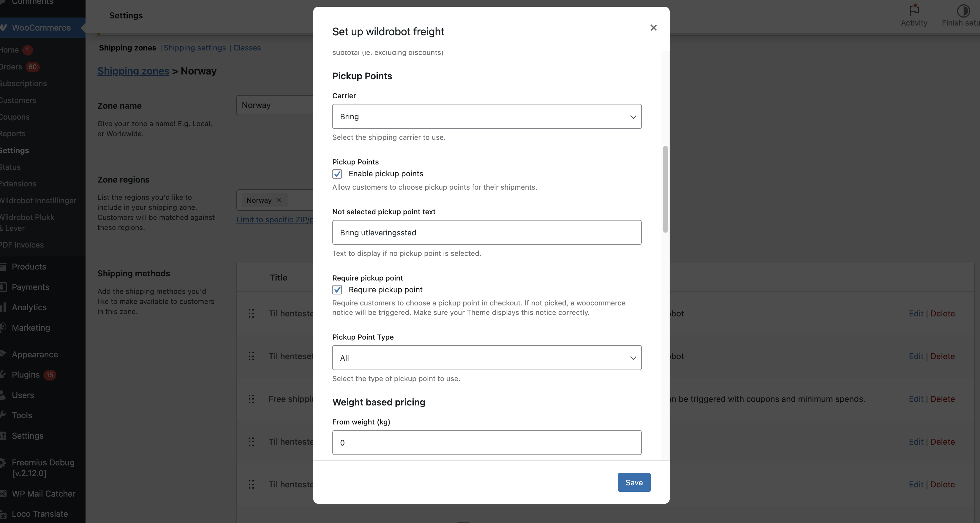Delete the first shipping method
This screenshot has width=980, height=523.
pyautogui.click(x=942, y=313)
